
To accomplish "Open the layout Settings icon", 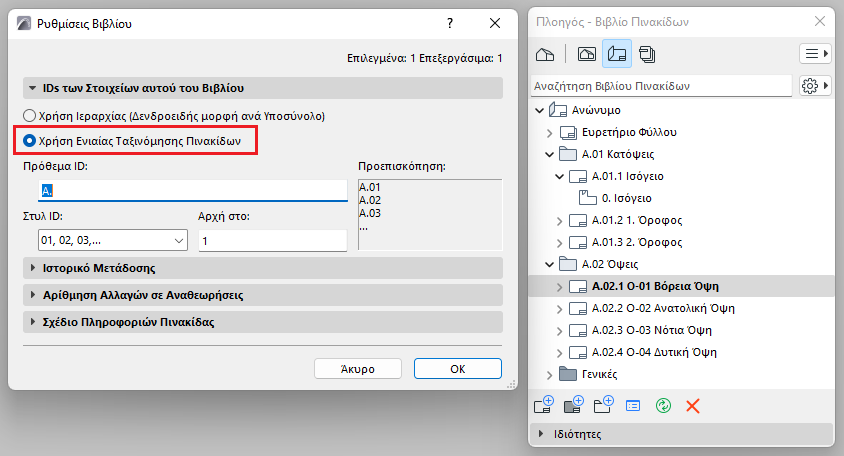I will click(633, 406).
